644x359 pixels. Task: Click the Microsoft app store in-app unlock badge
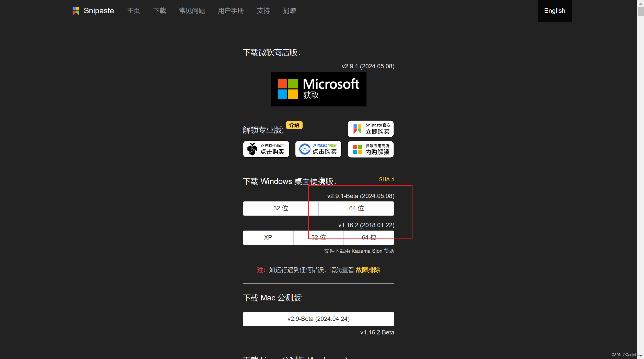click(370, 149)
